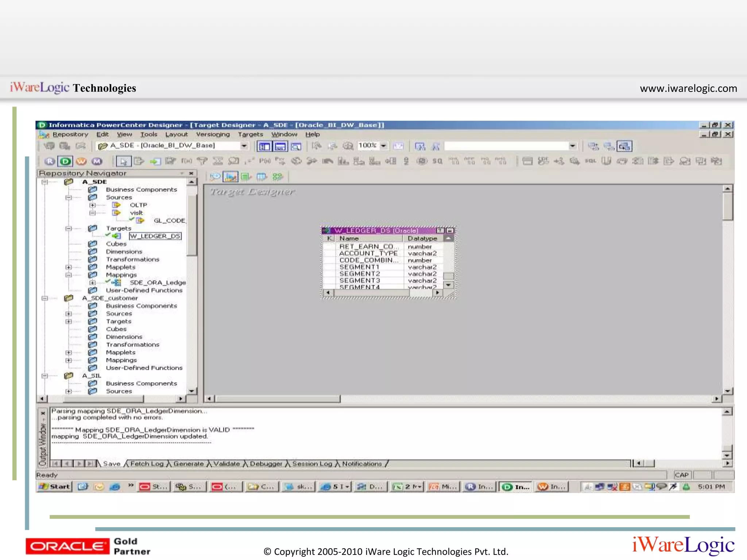Switch to the Debugger output tab
Viewport: 747px width, 560px height.
(x=266, y=464)
